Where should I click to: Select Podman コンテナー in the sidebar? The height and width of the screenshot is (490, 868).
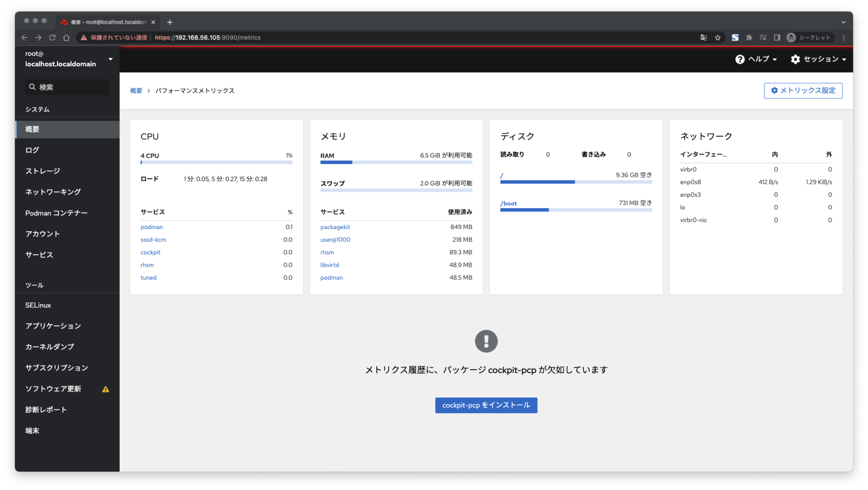point(56,213)
